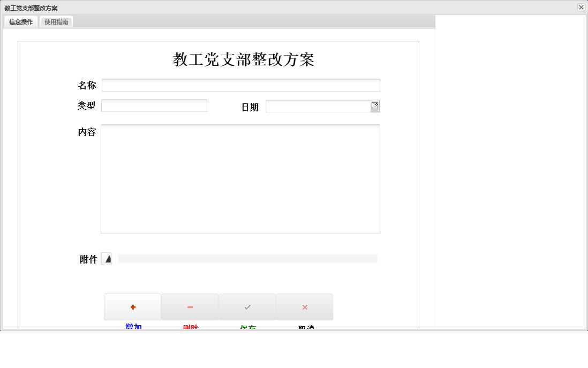Switch to the 使用指南 tab
This screenshot has width=588, height=368.
(56, 22)
